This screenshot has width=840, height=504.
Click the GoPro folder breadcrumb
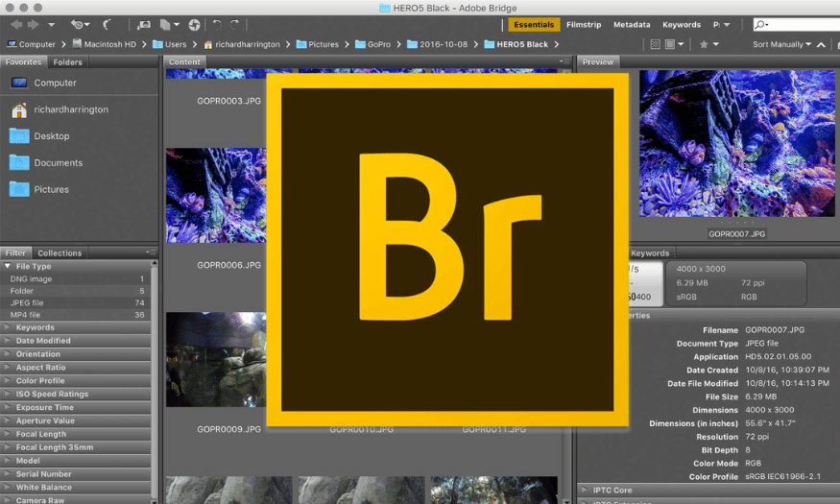(x=372, y=44)
